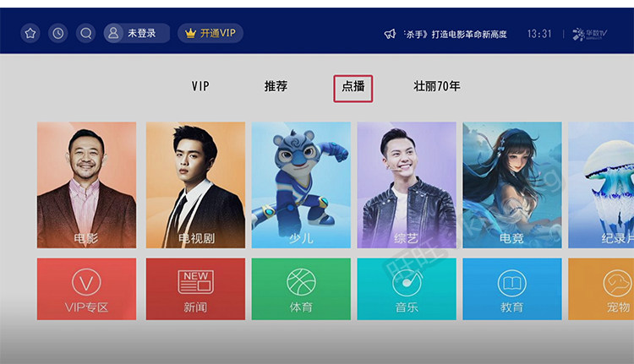The height and width of the screenshot is (364, 634).
Task: Open the 少儿 cartoon tiger poster
Action: [301, 185]
